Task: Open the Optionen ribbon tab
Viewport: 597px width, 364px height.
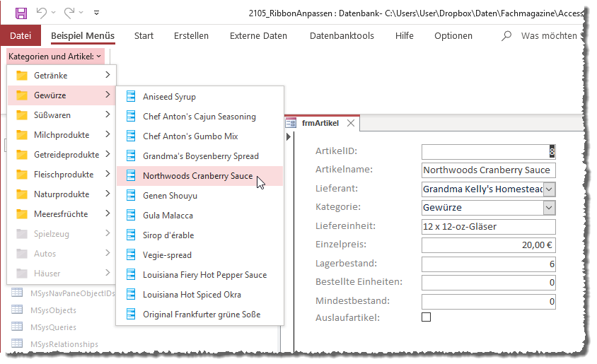Action: tap(453, 36)
